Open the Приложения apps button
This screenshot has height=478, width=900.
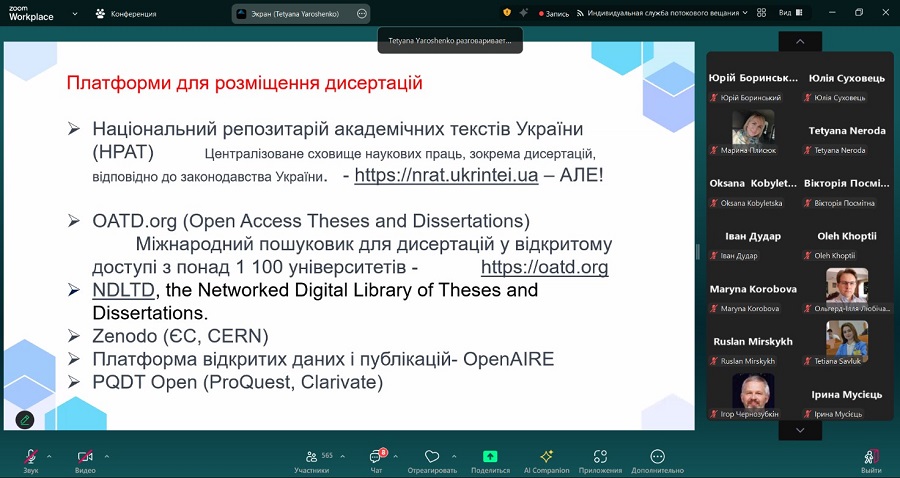click(600, 461)
